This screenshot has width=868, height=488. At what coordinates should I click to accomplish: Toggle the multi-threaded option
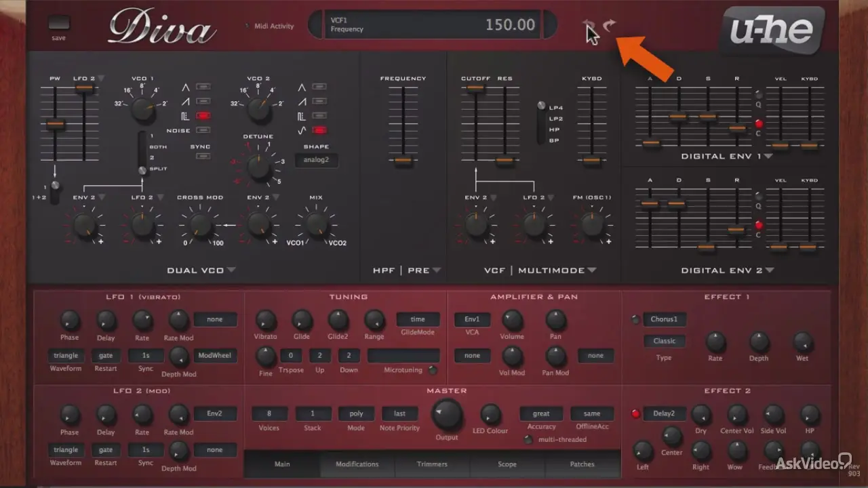point(528,439)
